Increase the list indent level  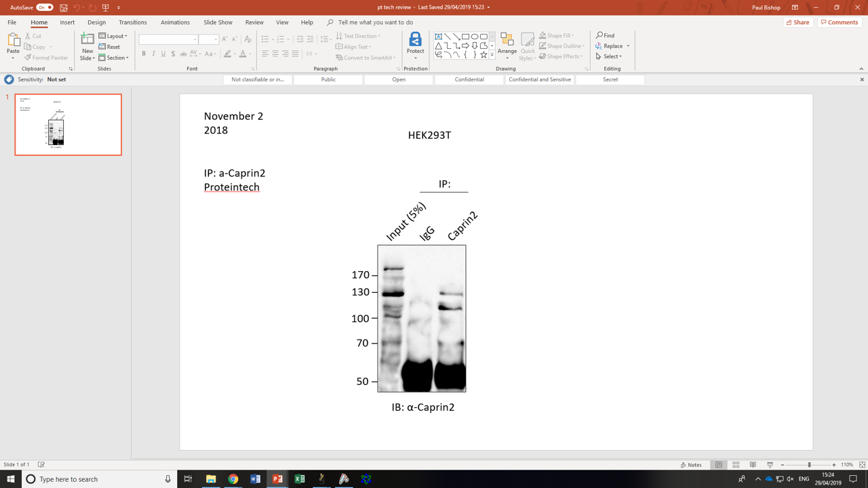[x=310, y=39]
